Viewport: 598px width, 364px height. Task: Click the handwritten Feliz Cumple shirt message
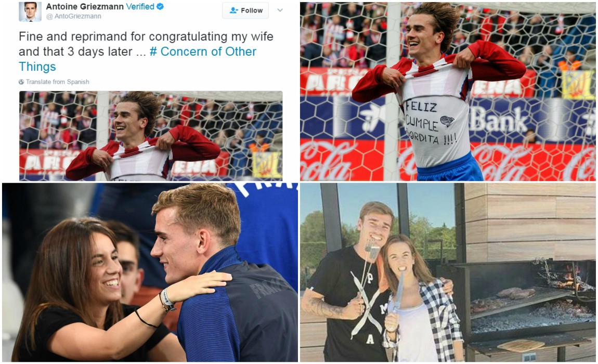(x=430, y=122)
